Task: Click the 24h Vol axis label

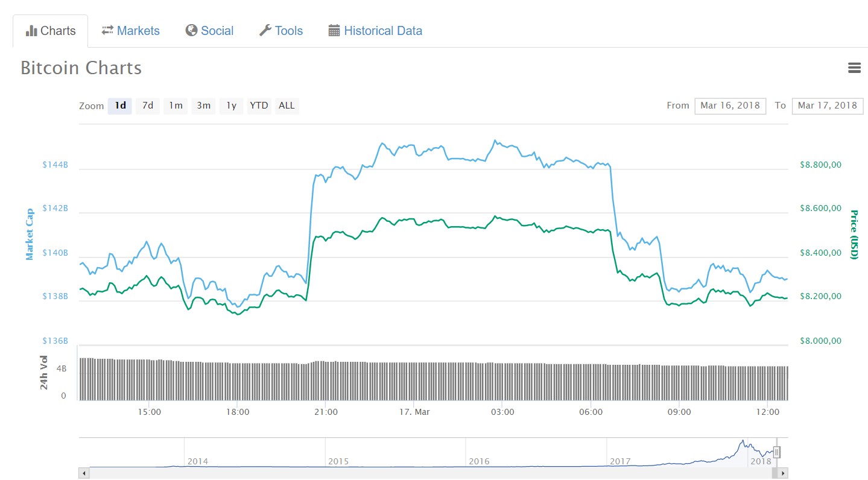Action: [44, 372]
